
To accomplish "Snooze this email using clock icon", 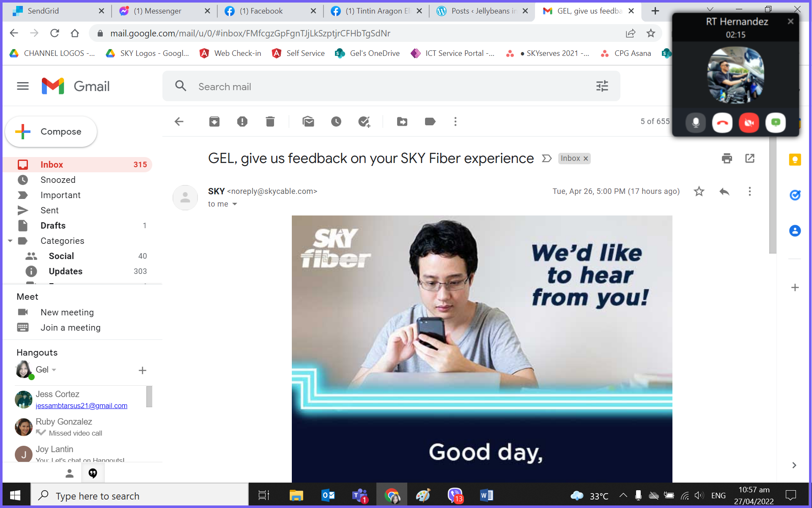I will click(x=336, y=122).
